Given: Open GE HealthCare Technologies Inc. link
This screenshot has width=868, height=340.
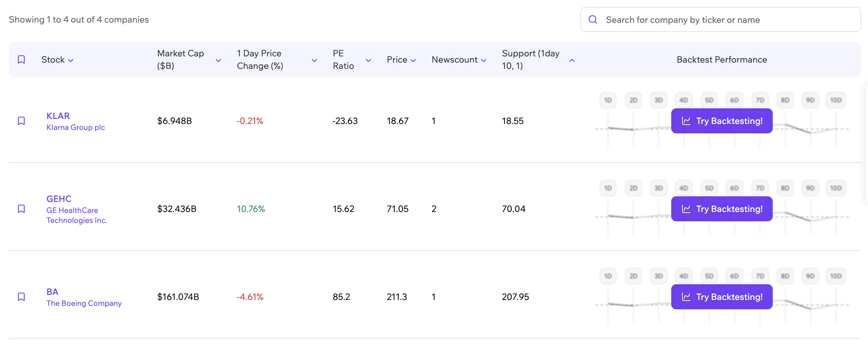Looking at the screenshot, I should tap(76, 215).
